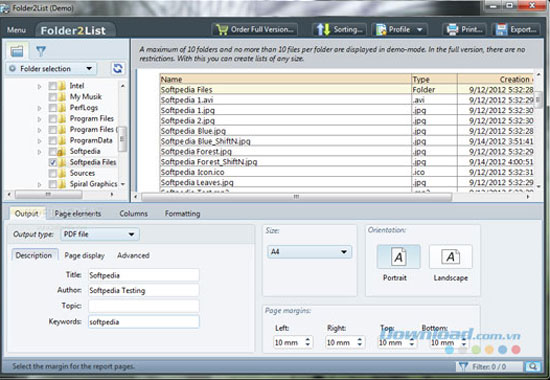The width and height of the screenshot is (550, 380).
Task: Switch to the filter funnel tab
Action: [41, 52]
